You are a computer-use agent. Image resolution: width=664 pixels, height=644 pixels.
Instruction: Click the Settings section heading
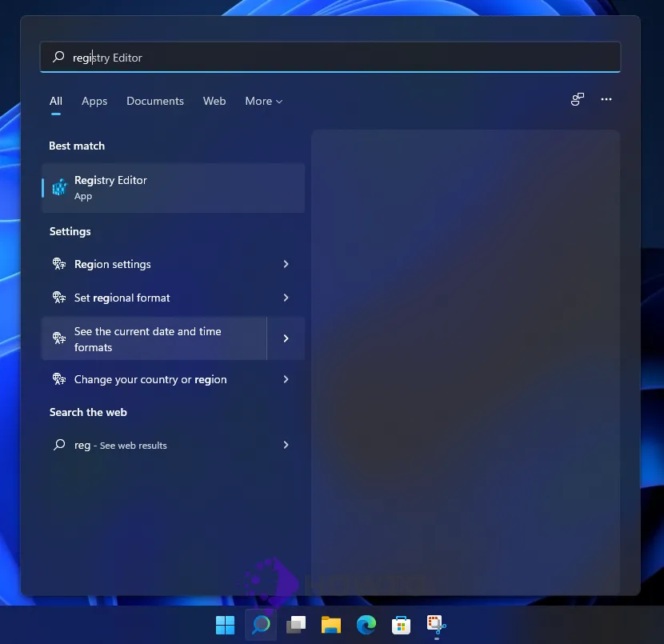(70, 231)
